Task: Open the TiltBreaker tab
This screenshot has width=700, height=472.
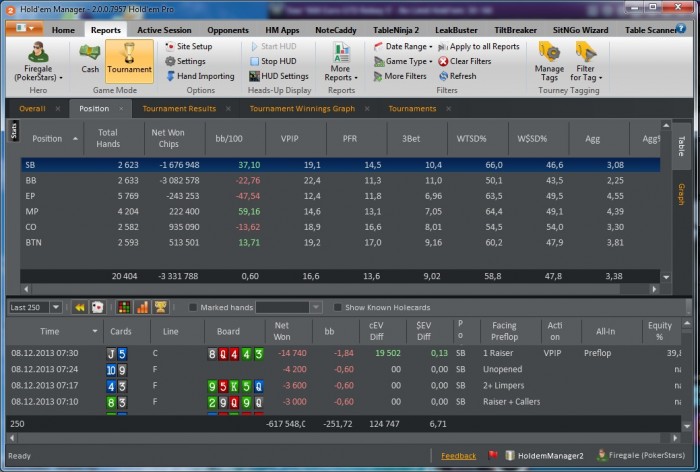Action: point(515,30)
